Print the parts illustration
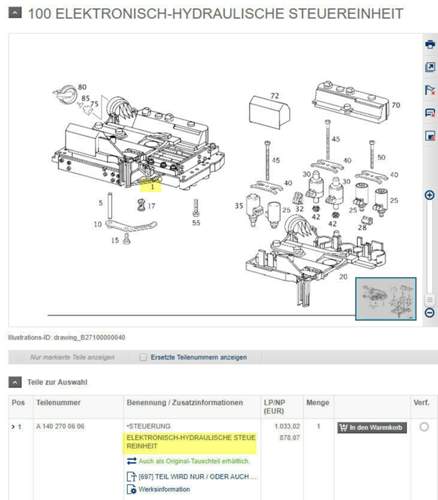This screenshot has width=438, height=500. coord(430,44)
